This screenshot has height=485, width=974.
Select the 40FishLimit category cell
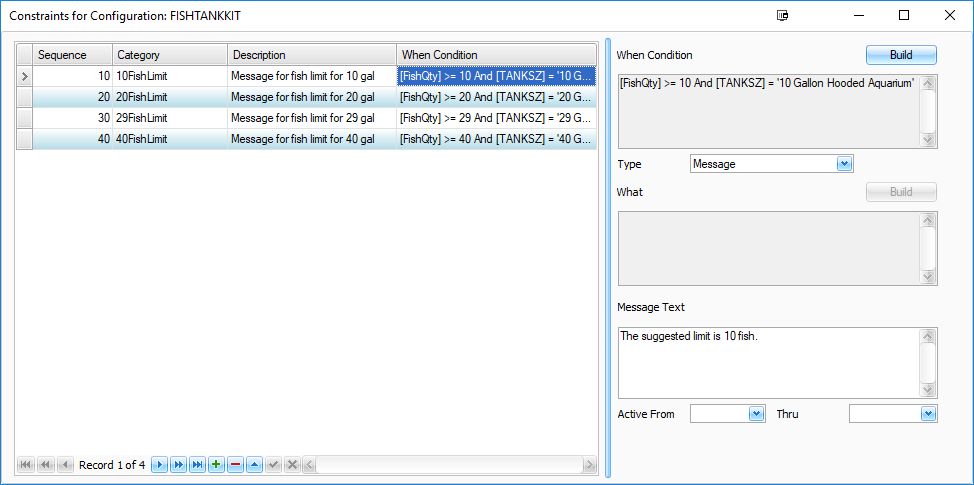click(170, 139)
